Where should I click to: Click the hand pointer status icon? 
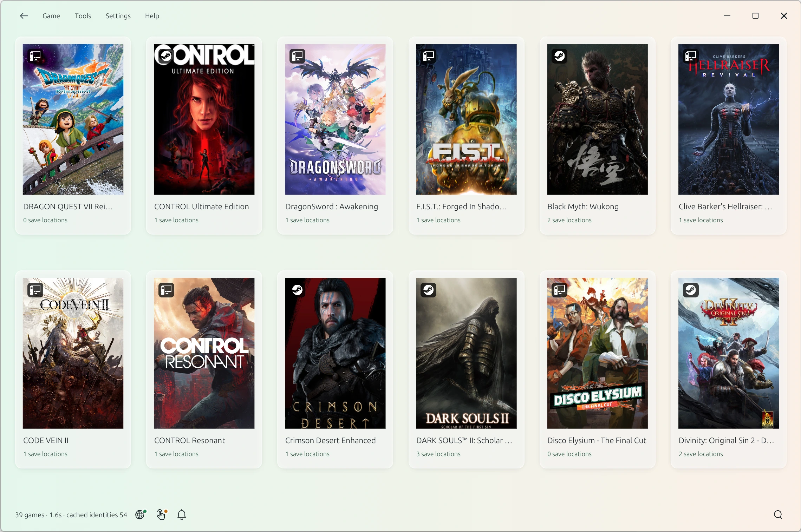click(x=161, y=514)
